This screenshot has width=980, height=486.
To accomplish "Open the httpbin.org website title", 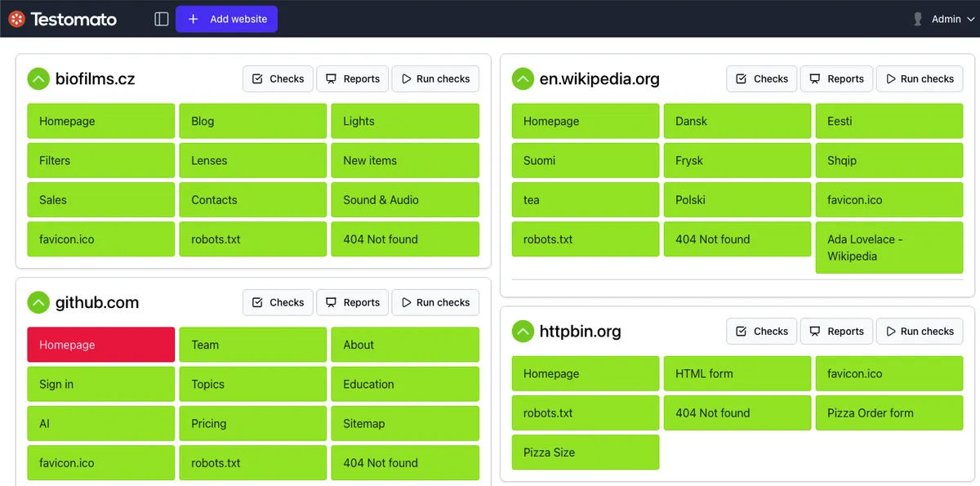I will [x=581, y=332].
